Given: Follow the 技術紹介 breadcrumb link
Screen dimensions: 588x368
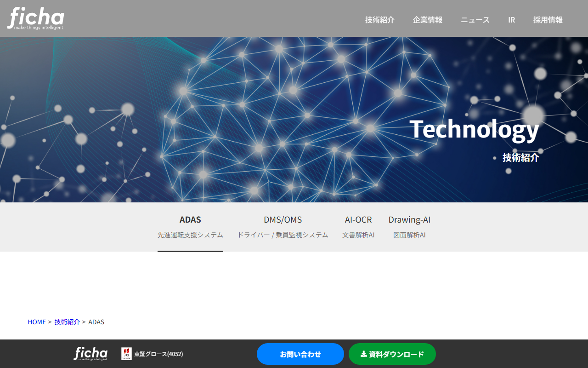Looking at the screenshot, I should [x=67, y=322].
